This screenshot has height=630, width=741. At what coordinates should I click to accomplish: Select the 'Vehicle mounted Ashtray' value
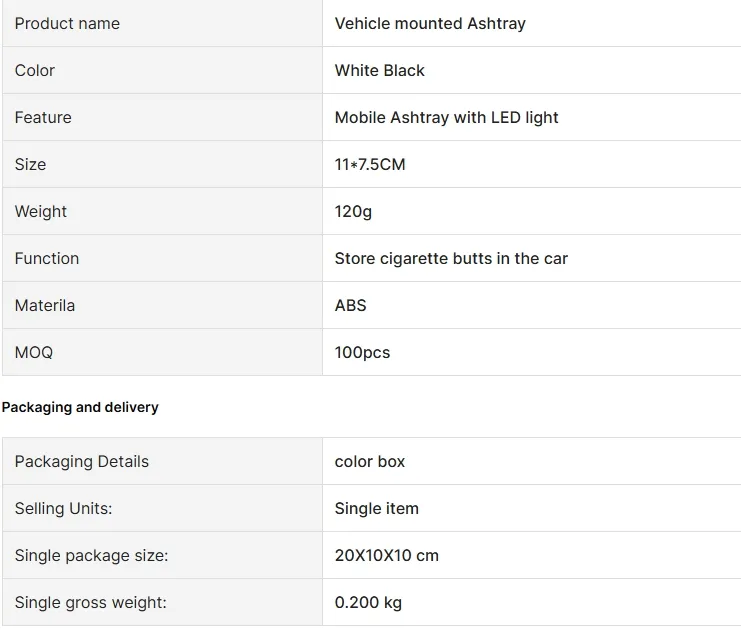tap(430, 23)
